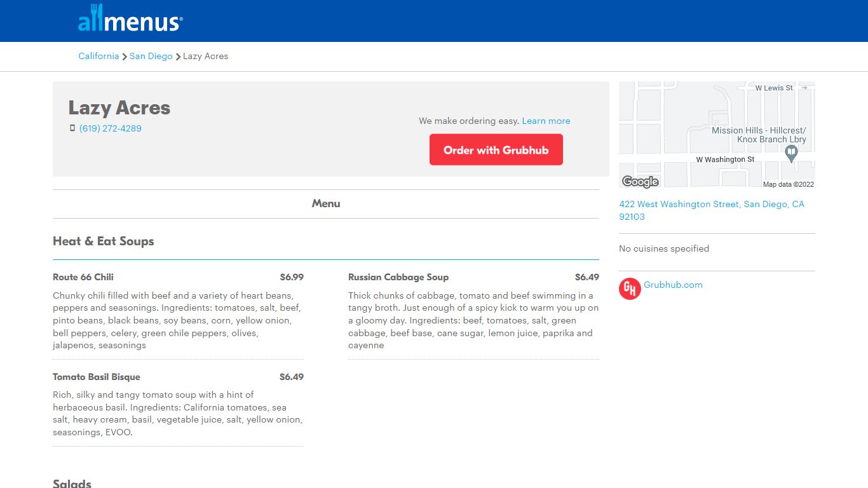The image size is (868, 488).
Task: Click the allmenus logo
Action: tap(130, 18)
